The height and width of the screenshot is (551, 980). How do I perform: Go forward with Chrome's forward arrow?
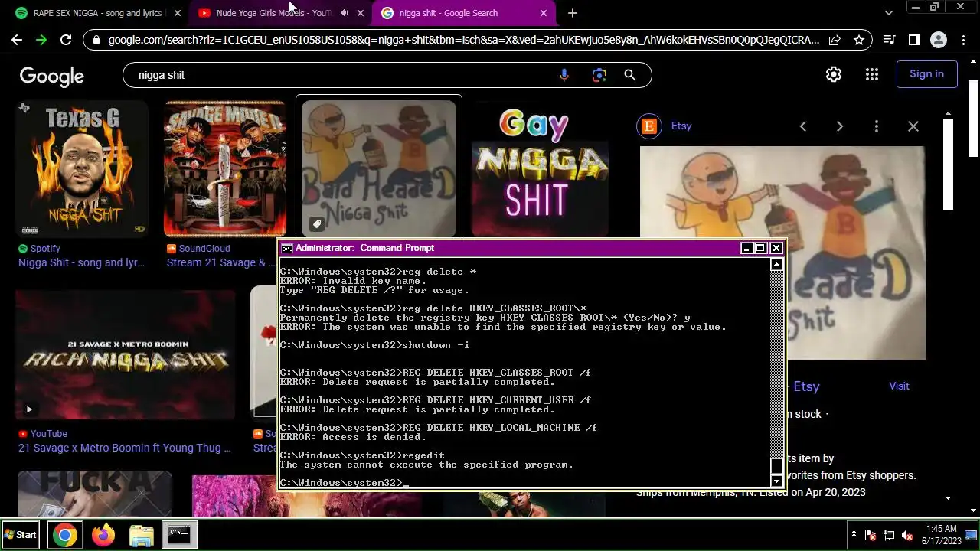[41, 40]
